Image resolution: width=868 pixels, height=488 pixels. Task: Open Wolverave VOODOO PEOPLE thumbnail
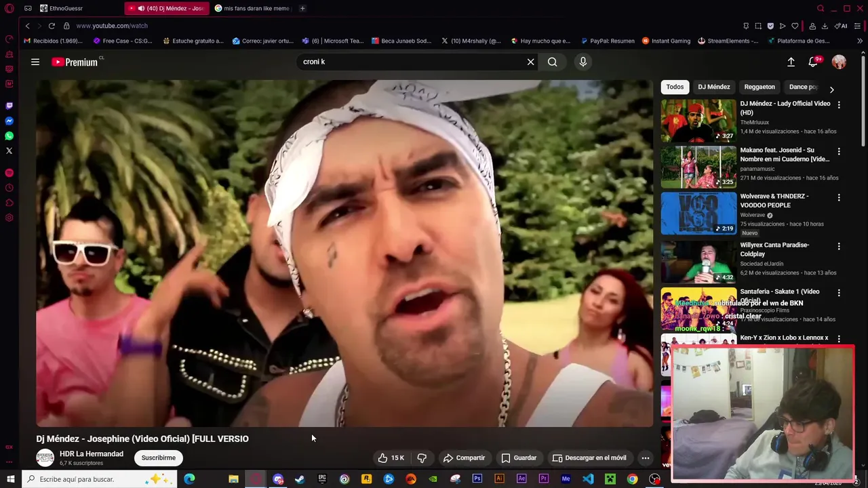[698, 213]
